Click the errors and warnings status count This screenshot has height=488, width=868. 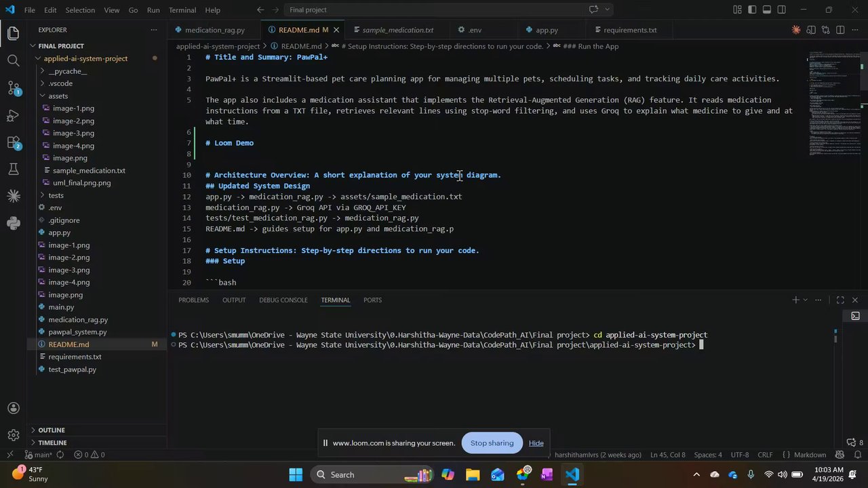[90, 455]
